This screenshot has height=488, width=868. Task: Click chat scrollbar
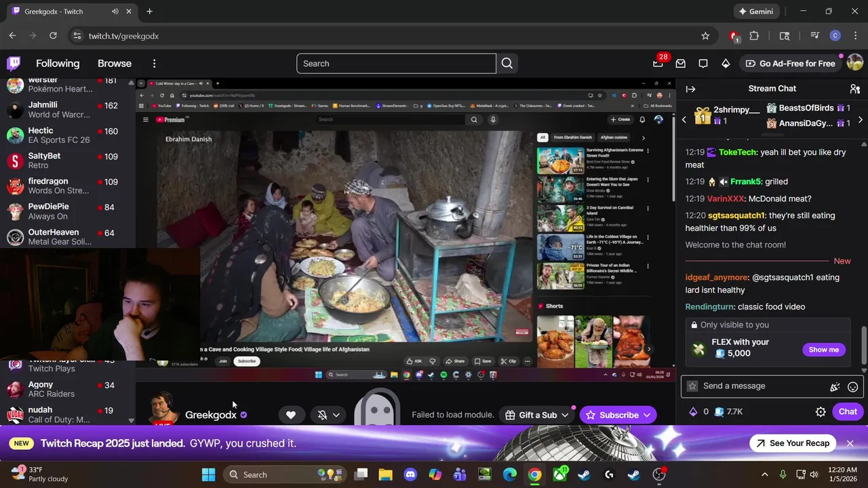tap(864, 345)
